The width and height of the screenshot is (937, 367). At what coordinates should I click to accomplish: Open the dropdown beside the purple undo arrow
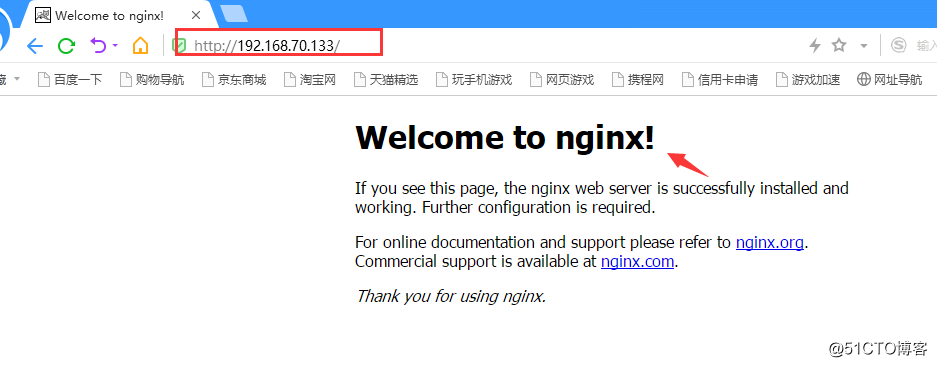coord(115,45)
